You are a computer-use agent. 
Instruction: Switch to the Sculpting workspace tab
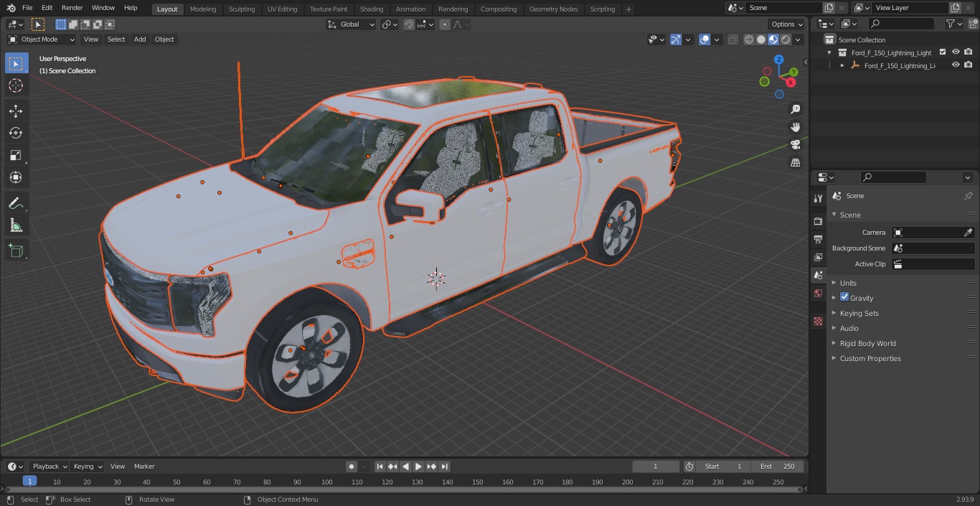click(x=242, y=9)
